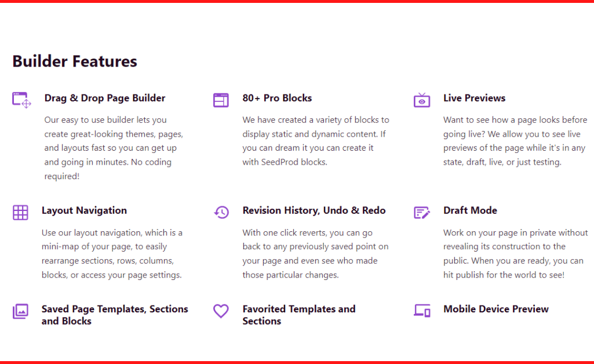The height and width of the screenshot is (364, 594).
Task: Open the Mobile Device Preview heading
Action: coord(496,309)
